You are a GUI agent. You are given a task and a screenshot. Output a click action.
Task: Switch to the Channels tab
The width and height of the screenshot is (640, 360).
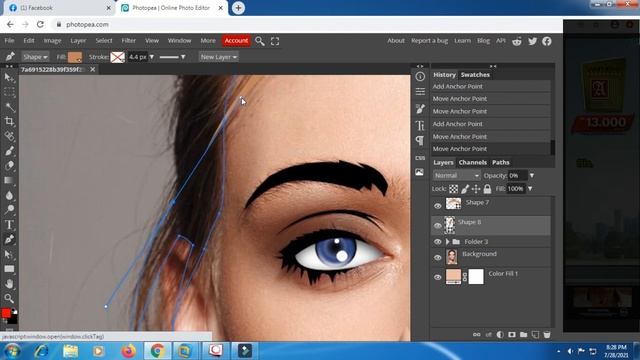473,162
